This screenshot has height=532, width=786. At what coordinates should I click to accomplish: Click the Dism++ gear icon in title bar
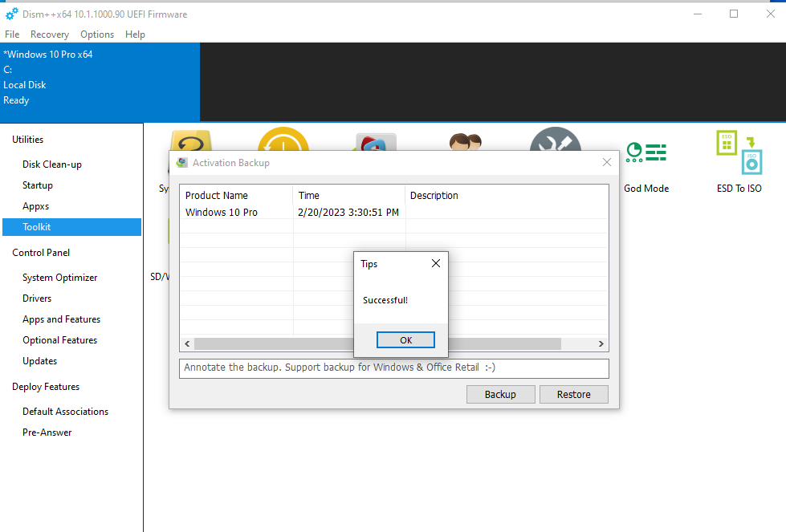pyautogui.click(x=11, y=14)
